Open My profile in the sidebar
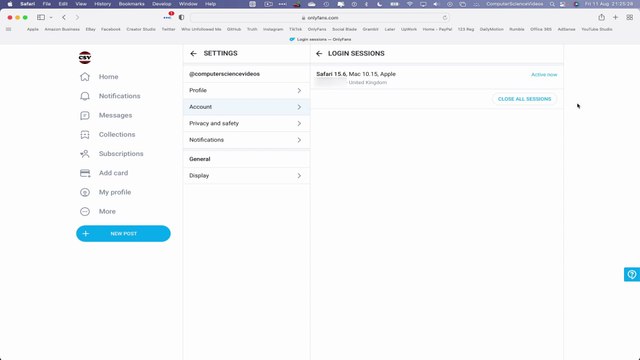Viewport: 640px width, 360px height. pyautogui.click(x=105, y=192)
